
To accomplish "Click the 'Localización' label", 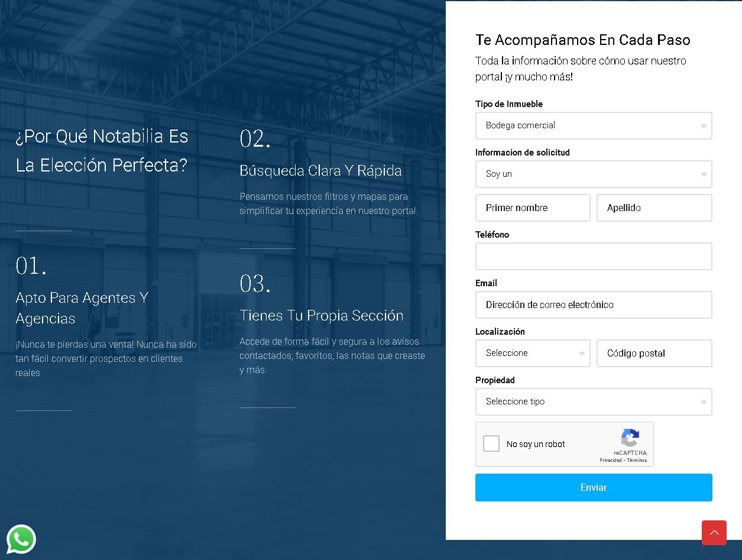I will pyautogui.click(x=500, y=332).
